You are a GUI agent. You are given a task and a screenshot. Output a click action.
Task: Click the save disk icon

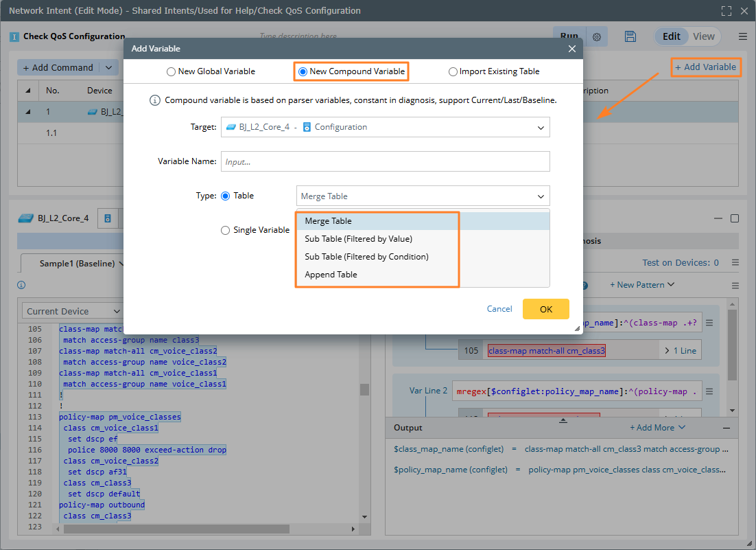coord(630,36)
